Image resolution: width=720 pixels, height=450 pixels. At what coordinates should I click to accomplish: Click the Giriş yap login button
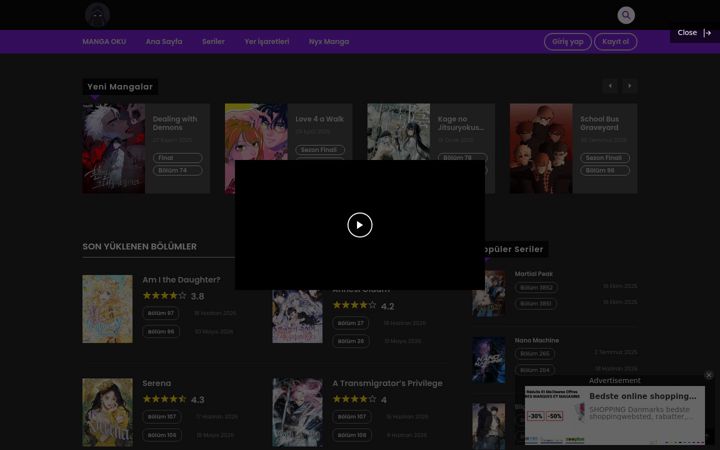[x=568, y=42]
